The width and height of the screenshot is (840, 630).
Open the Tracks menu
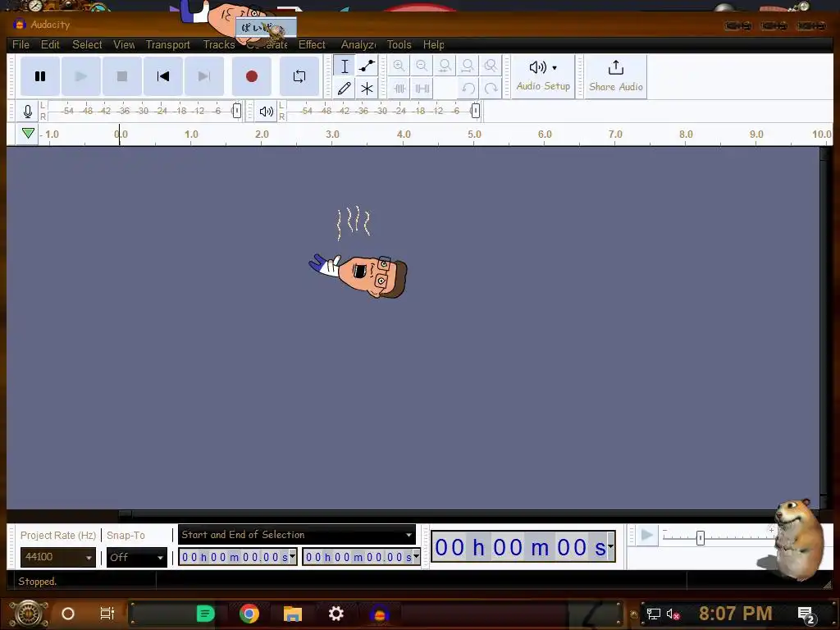[219, 44]
